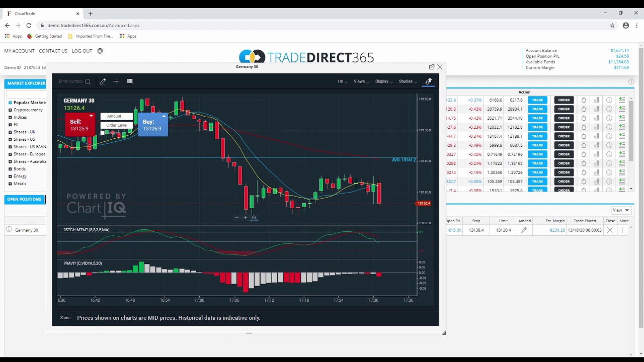Show info for Germany 30 open position
Viewport: 644px width, 362px height.
[9, 230]
